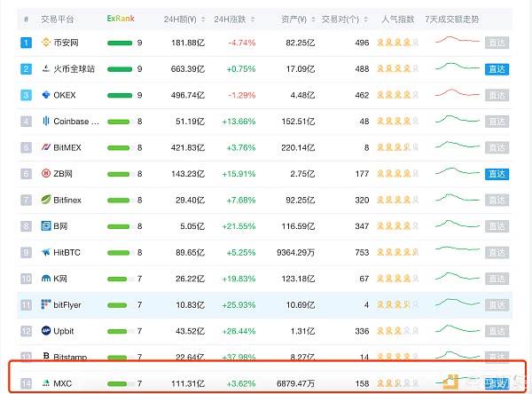The width and height of the screenshot is (532, 394).
Task: Click the BitMEX logo icon
Action: click(x=46, y=147)
